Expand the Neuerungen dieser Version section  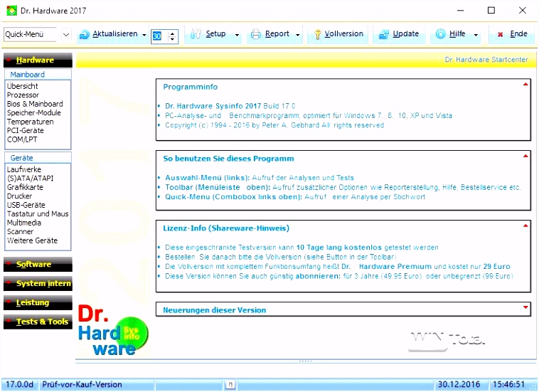[x=525, y=307]
